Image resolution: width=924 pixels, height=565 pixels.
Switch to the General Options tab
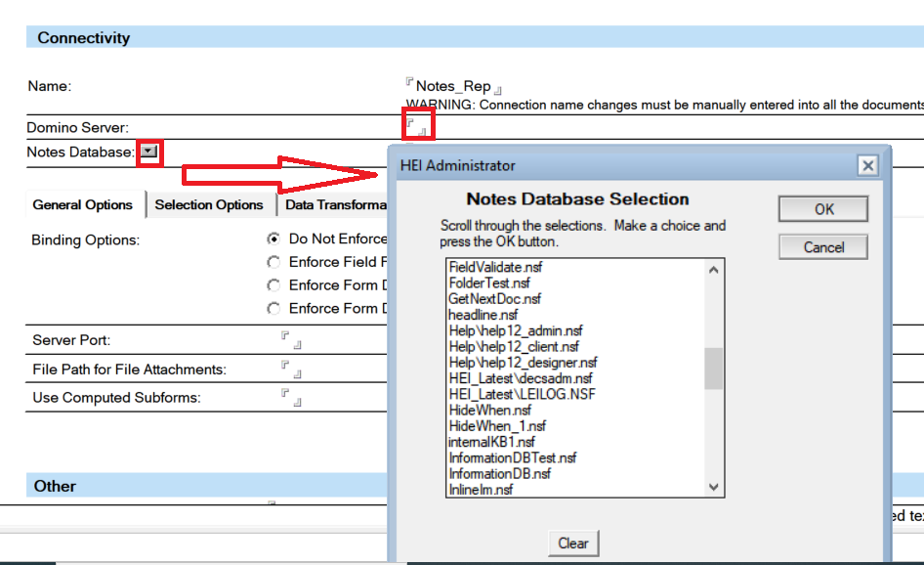point(83,205)
